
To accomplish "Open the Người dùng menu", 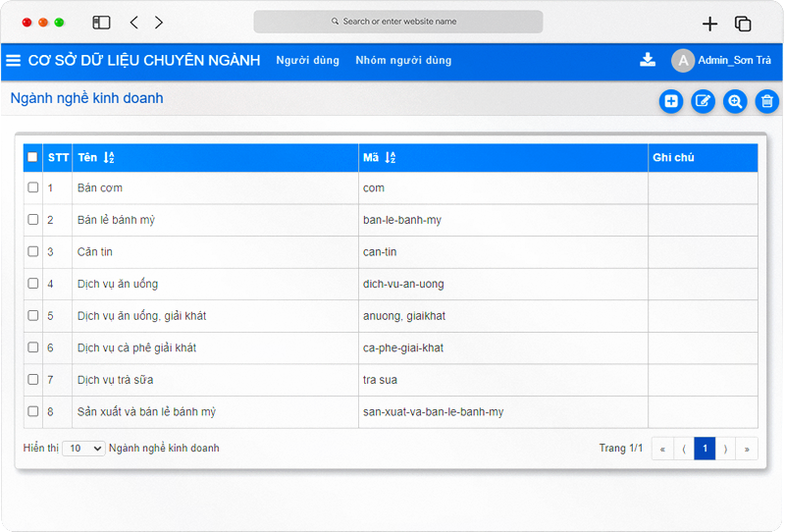I will [307, 60].
